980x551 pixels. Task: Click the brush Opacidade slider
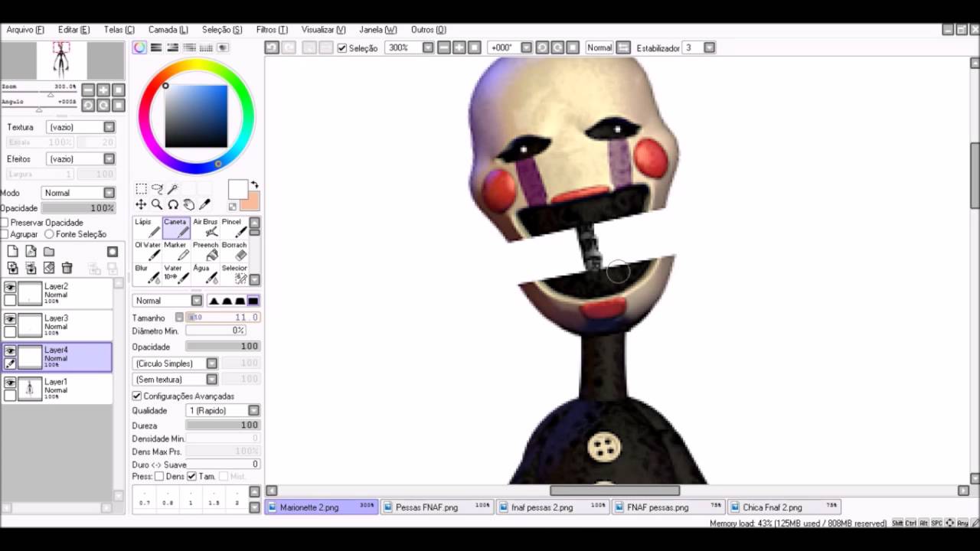(223, 347)
